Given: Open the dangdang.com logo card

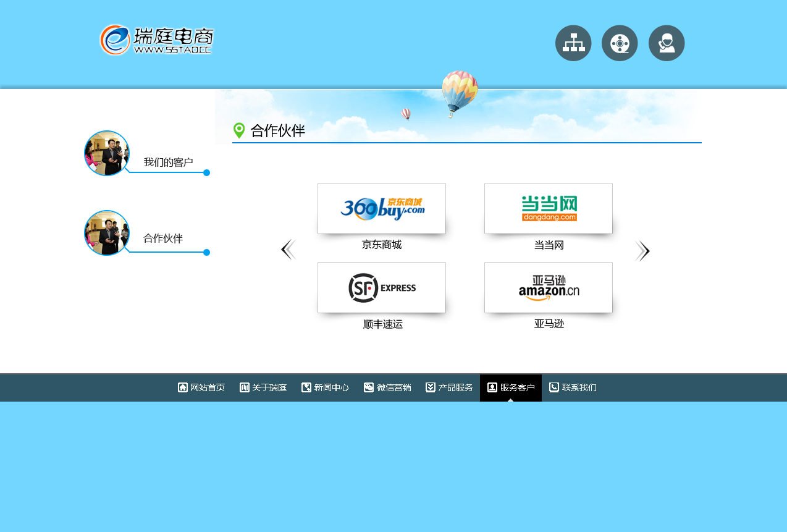Looking at the screenshot, I should (549, 208).
